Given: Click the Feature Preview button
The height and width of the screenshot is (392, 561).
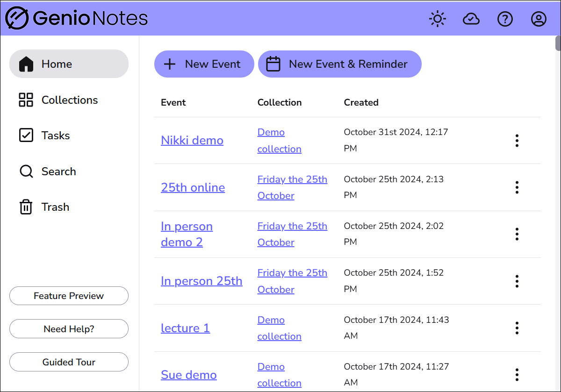Looking at the screenshot, I should 69,296.
